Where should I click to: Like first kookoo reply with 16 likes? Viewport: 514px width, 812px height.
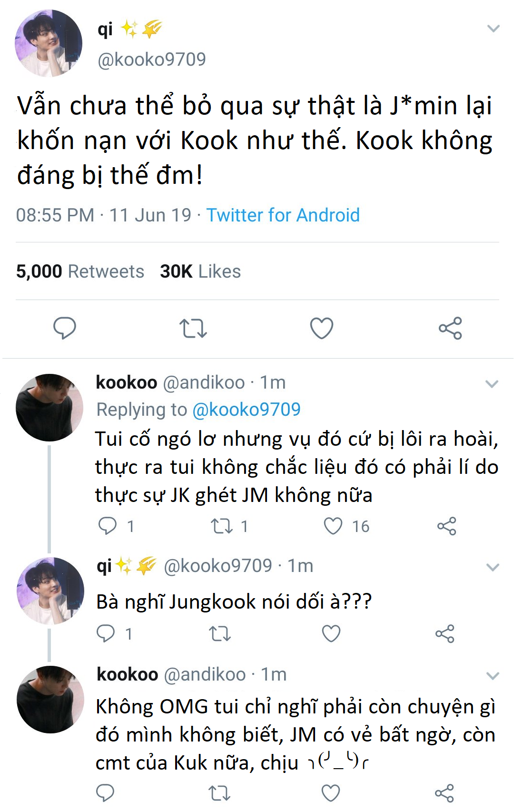pos(333,526)
